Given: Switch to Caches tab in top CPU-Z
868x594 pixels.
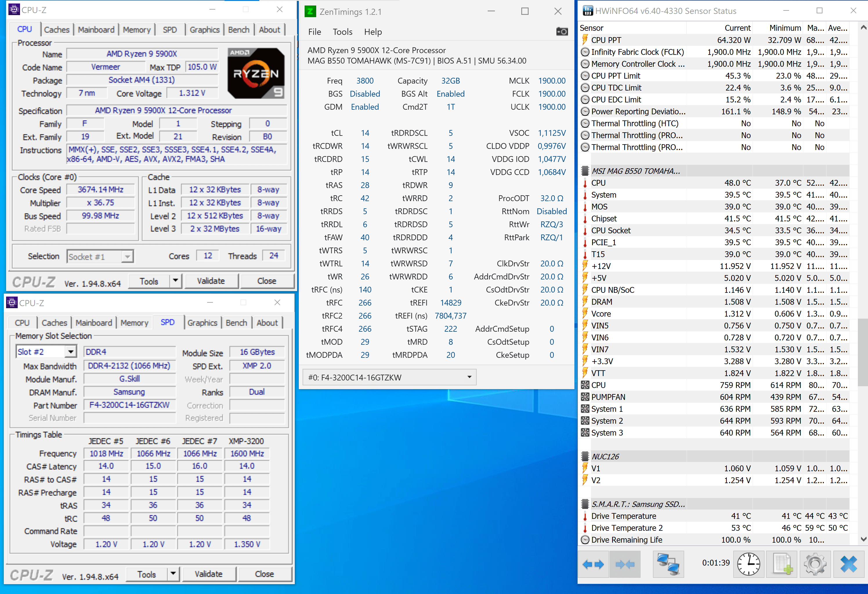Looking at the screenshot, I should (x=57, y=30).
